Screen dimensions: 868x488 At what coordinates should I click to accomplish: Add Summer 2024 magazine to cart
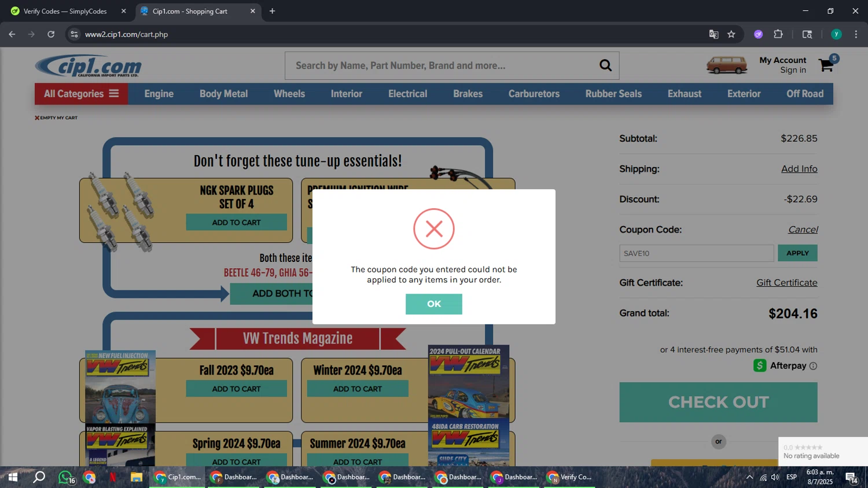[357, 461]
